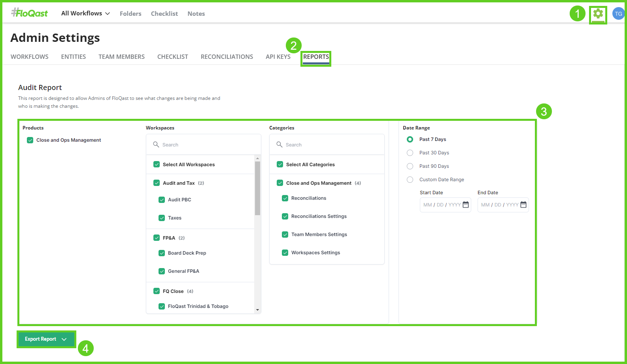The width and height of the screenshot is (627, 364).
Task: Open the settings gear icon
Action: (598, 14)
